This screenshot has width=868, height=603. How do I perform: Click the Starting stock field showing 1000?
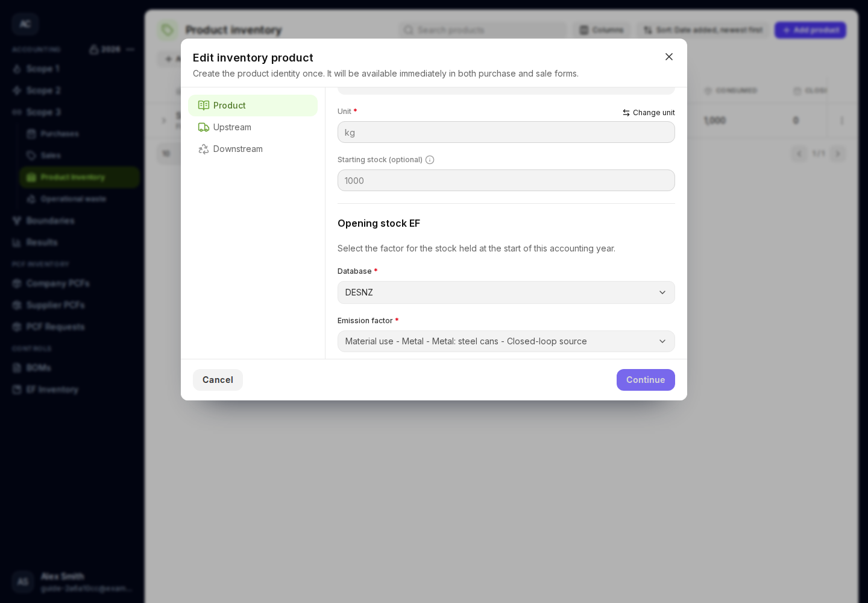(506, 180)
